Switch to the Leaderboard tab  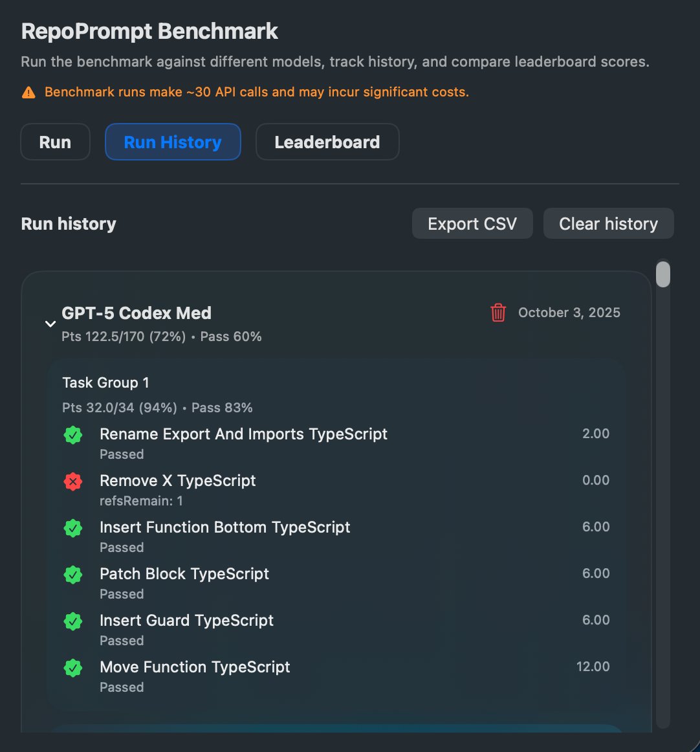pyautogui.click(x=327, y=142)
